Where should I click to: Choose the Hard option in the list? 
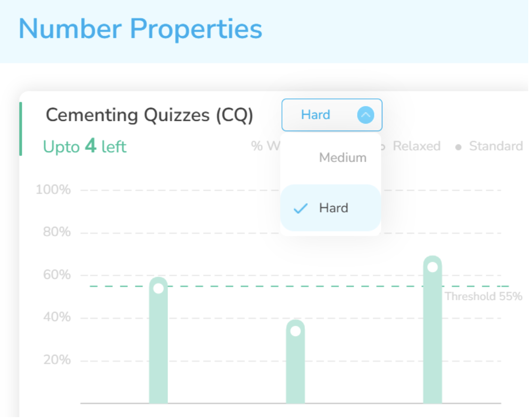[x=333, y=208]
